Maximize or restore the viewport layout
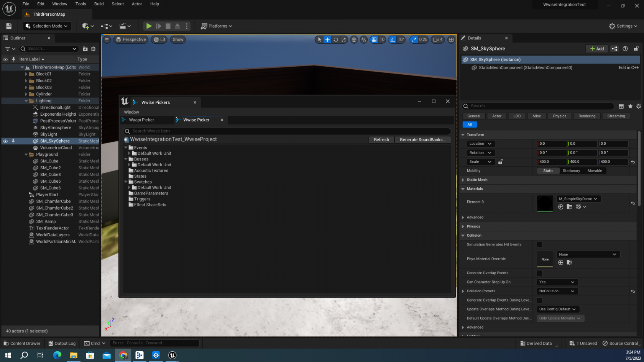Viewport: 644px width, 362px height. [x=451, y=39]
